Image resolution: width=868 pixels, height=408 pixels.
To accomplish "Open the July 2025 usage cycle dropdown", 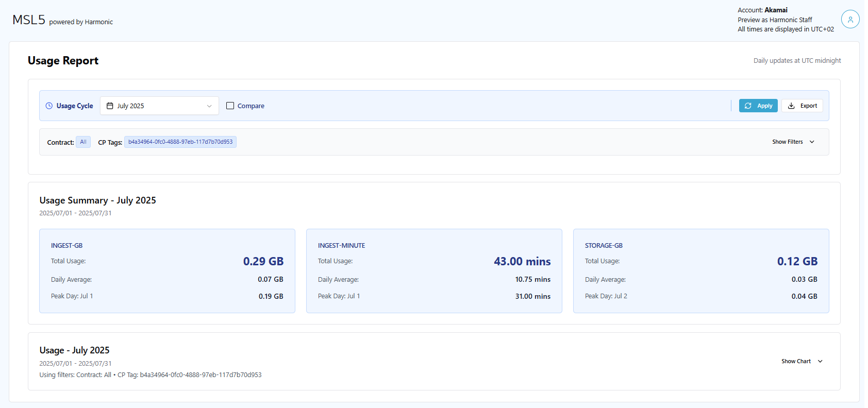I will 159,106.
